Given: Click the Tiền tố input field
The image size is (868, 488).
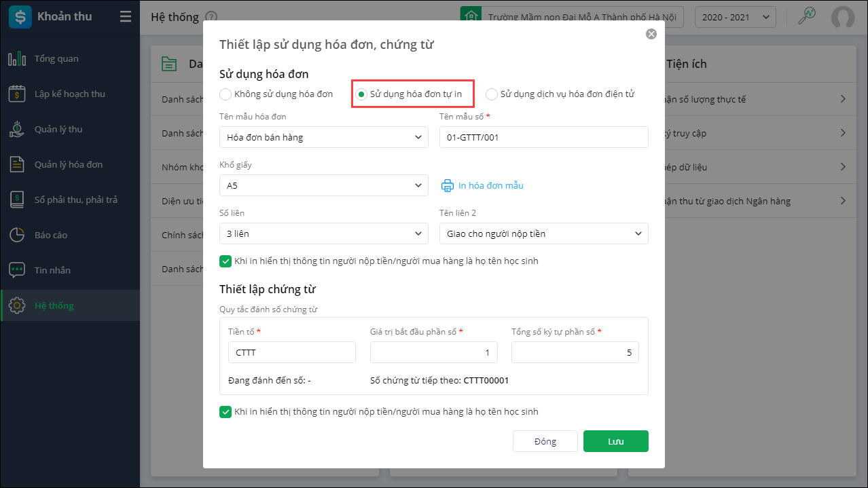Looking at the screenshot, I should pyautogui.click(x=292, y=352).
